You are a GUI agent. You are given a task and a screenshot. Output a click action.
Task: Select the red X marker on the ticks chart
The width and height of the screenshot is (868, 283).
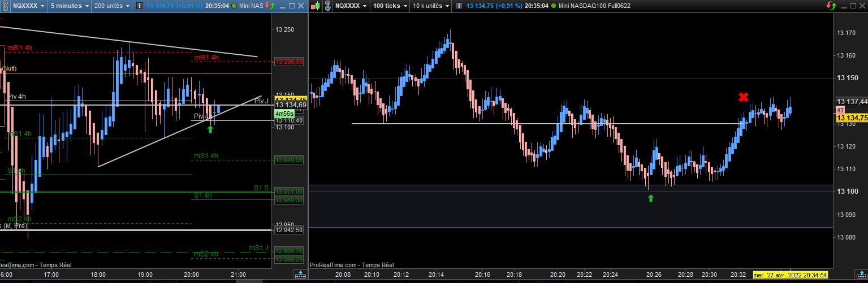[x=744, y=97]
